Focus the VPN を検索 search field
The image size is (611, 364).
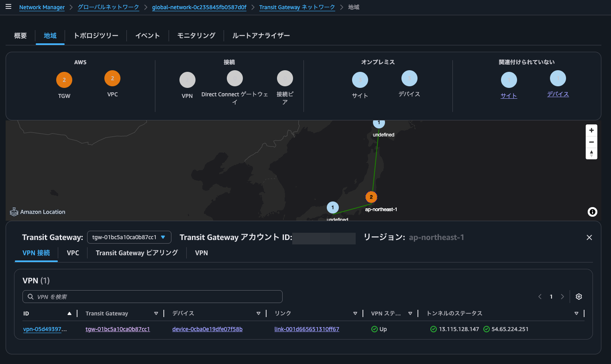[153, 297]
